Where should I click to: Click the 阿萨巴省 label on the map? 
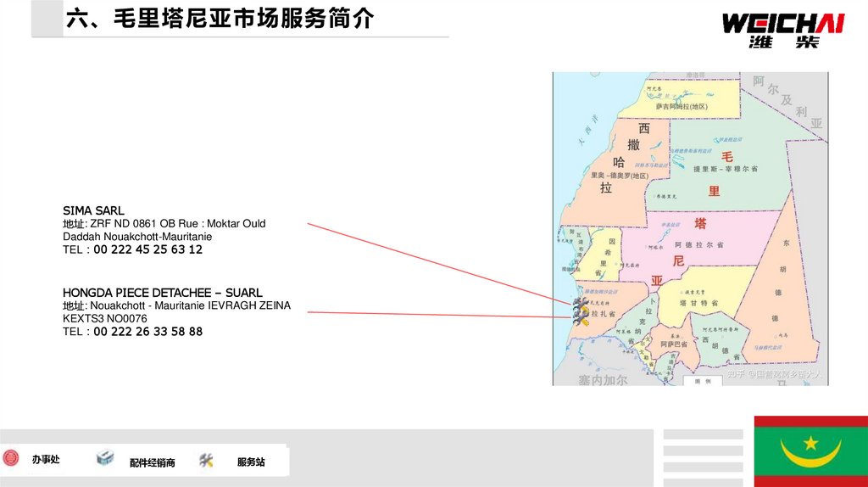[674, 344]
